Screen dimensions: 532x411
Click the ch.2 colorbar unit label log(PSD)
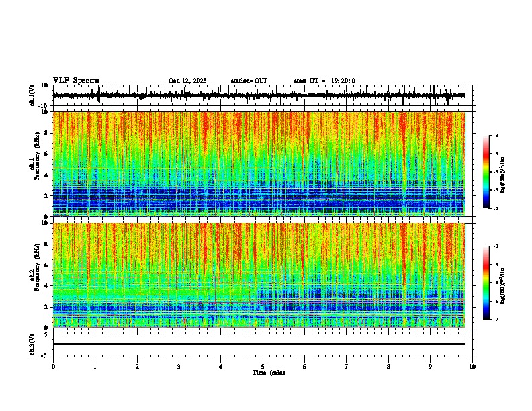(503, 285)
